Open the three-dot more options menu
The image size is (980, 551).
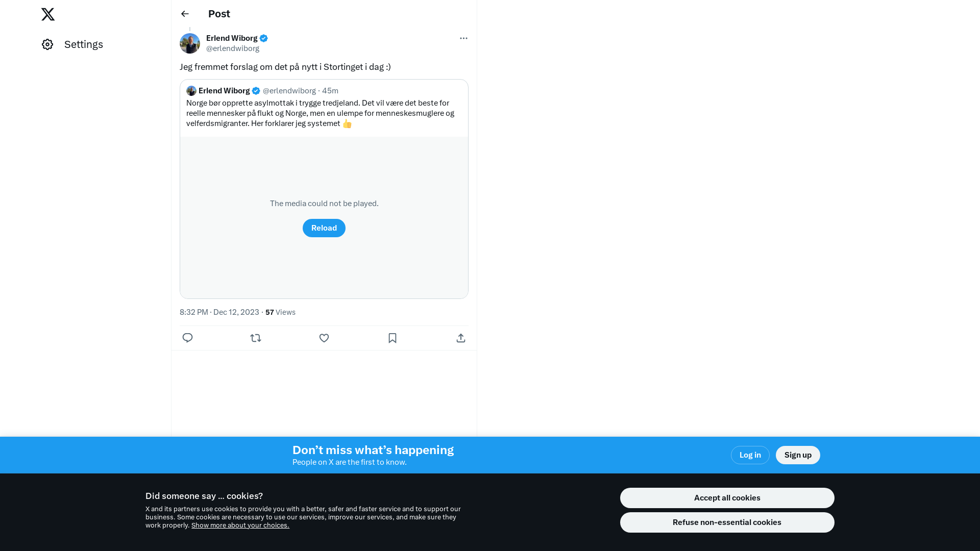click(463, 38)
